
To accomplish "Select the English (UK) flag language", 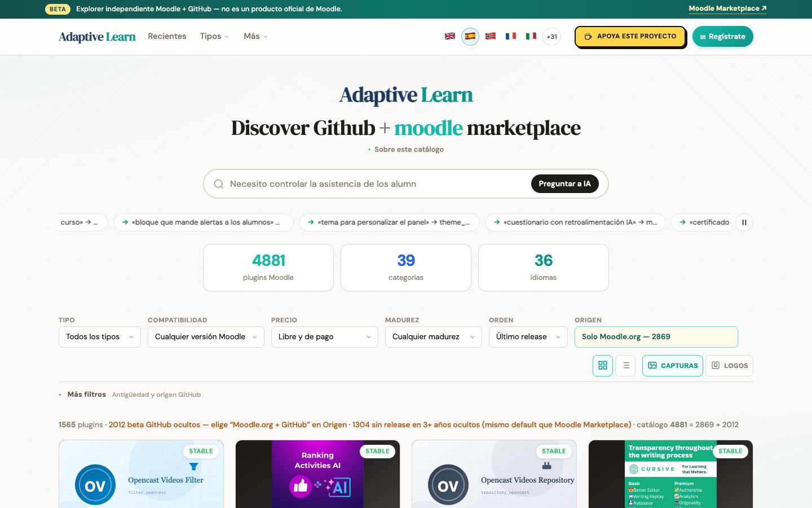I will pyautogui.click(x=450, y=36).
